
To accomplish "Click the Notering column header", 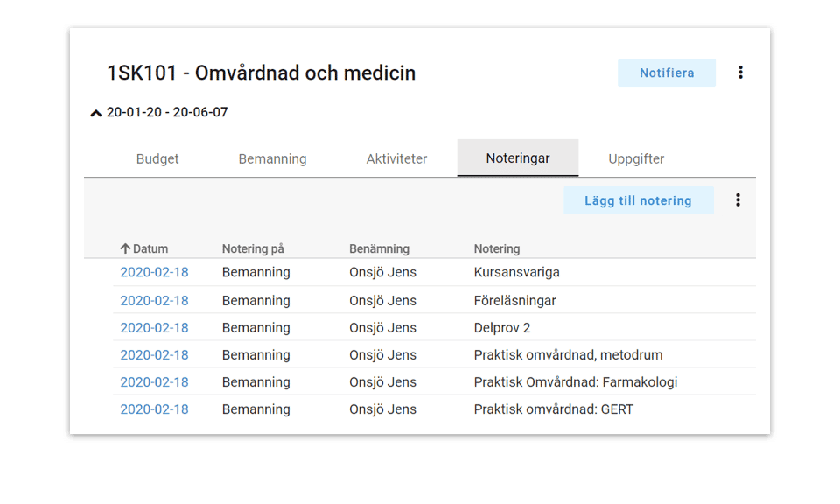I will point(497,248).
